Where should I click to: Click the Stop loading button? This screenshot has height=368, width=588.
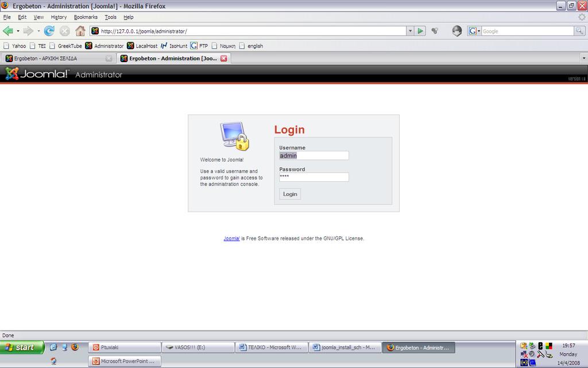coord(64,31)
